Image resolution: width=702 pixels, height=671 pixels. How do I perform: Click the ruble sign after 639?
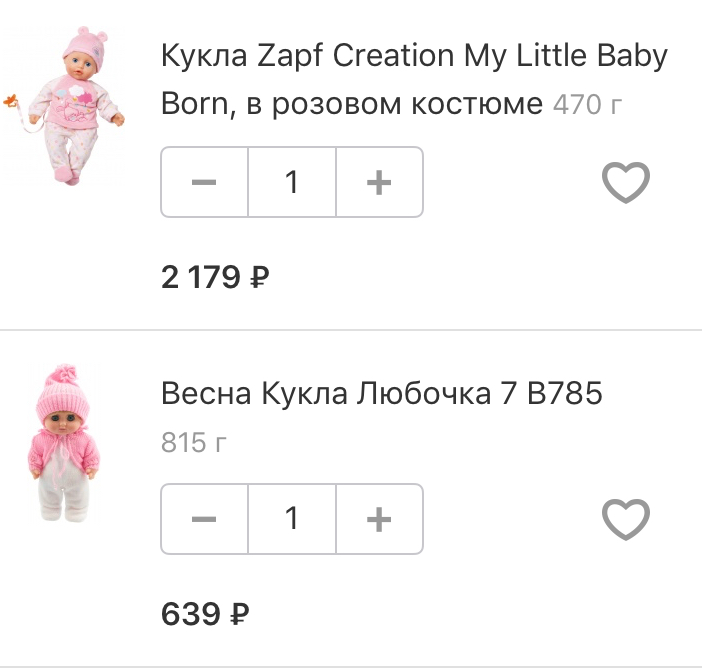coord(239,613)
